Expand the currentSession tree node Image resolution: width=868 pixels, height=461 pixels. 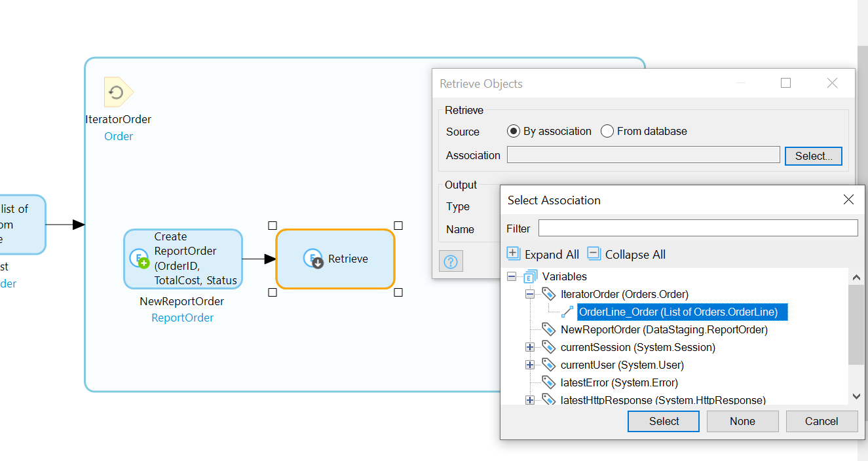coord(529,347)
